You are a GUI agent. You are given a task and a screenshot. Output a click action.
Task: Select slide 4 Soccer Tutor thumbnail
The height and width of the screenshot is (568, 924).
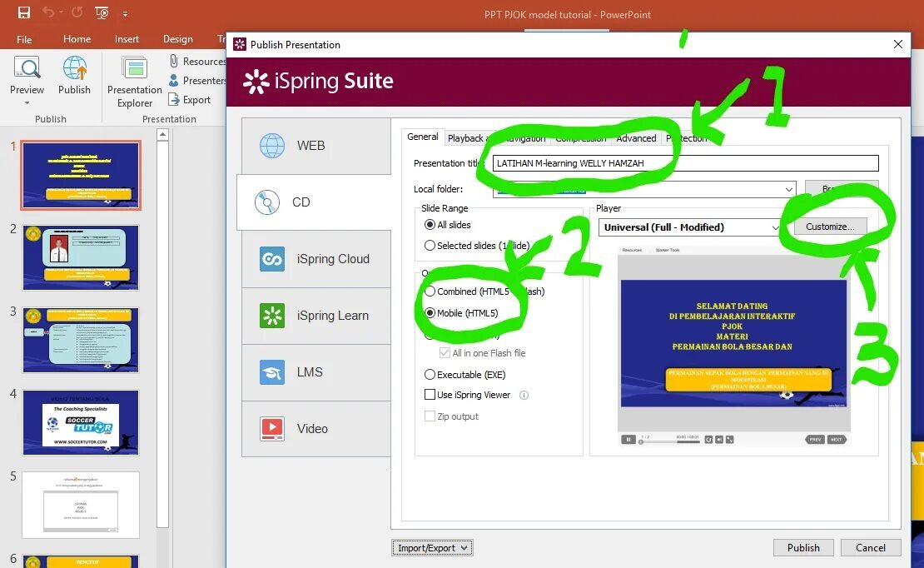point(81,422)
